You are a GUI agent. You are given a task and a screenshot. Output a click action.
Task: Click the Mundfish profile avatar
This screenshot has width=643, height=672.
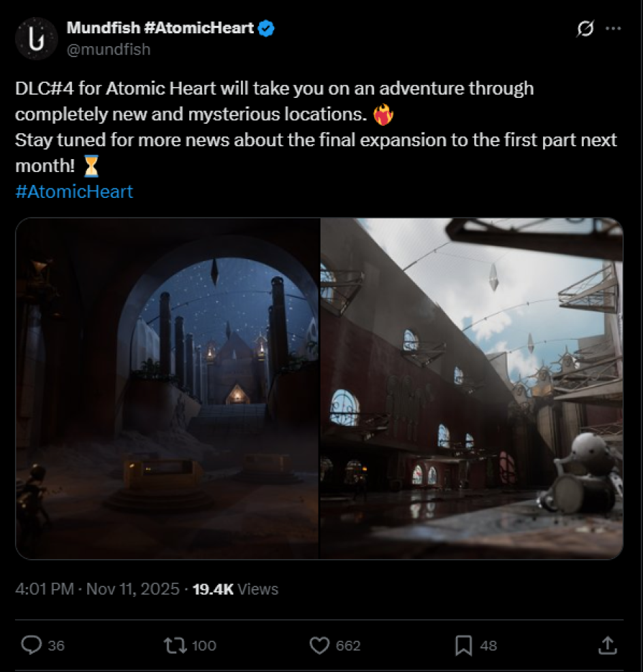[x=35, y=38]
